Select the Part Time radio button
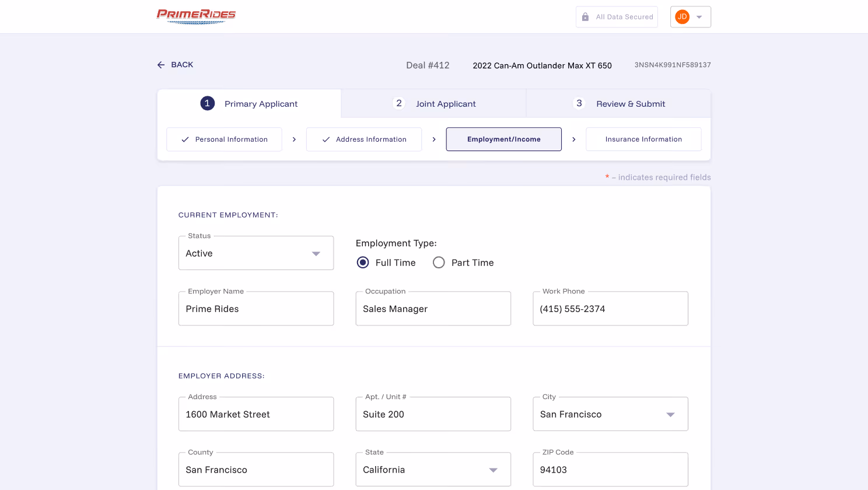Screen dimensions: 868x490 pos(439,262)
